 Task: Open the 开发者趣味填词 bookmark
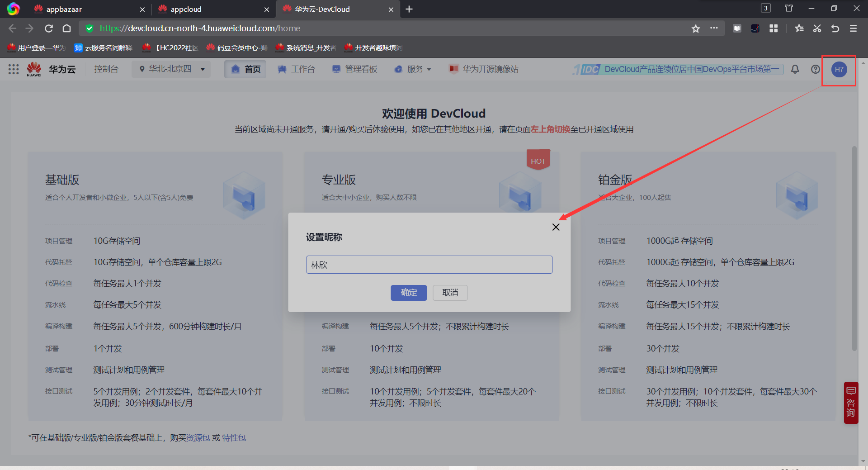coord(373,47)
